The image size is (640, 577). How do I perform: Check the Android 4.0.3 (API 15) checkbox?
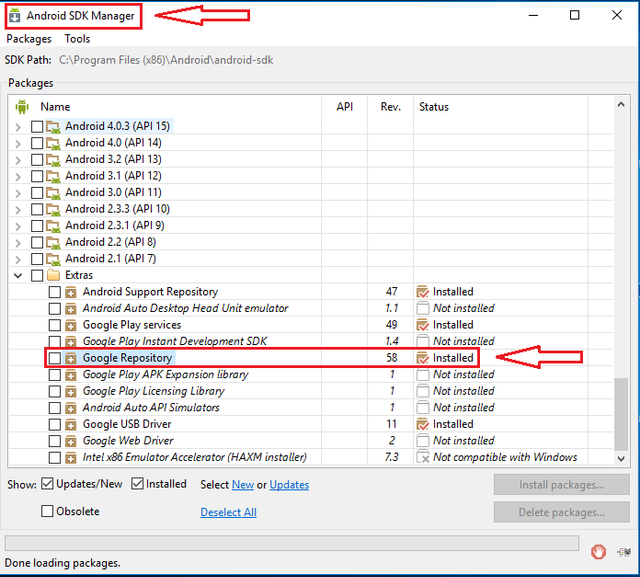coord(37,126)
